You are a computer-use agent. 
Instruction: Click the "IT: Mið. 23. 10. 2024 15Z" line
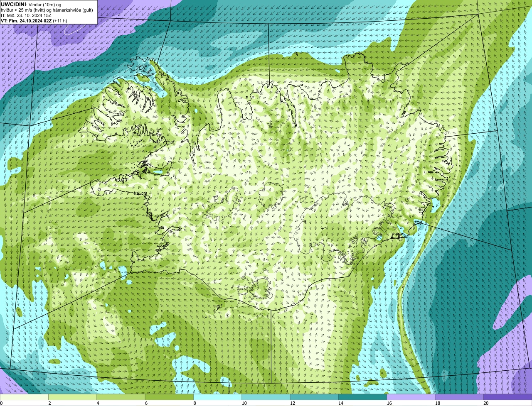click(x=26, y=15)
